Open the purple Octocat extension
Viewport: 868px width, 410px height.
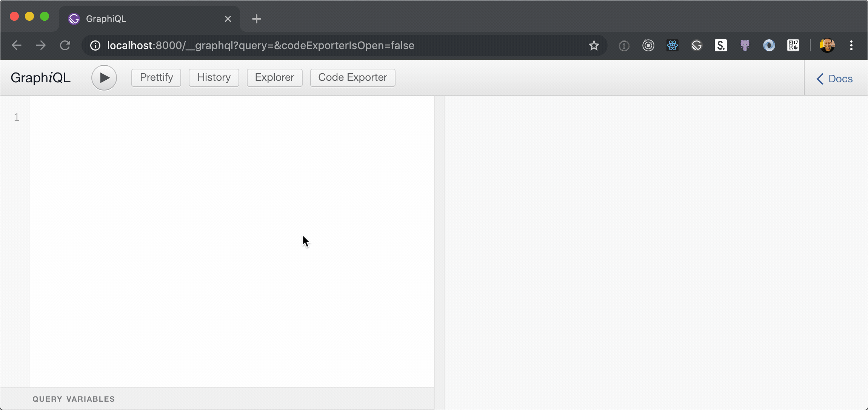coord(745,45)
